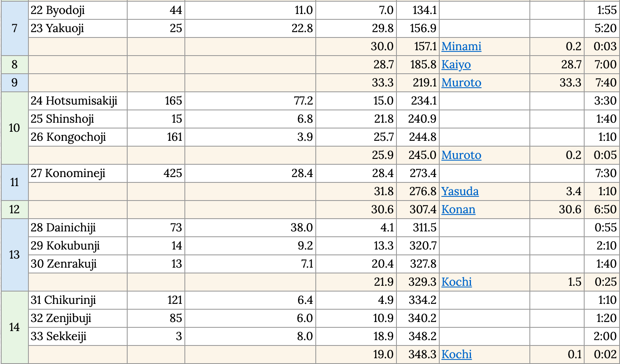Open the Konan link

tap(458, 210)
